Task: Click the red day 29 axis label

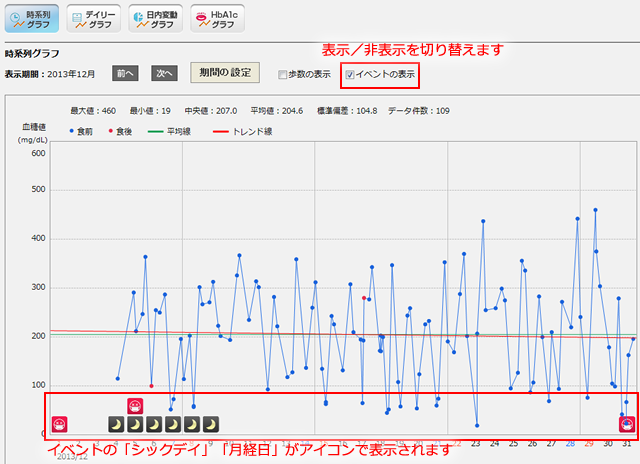Action: (x=589, y=443)
